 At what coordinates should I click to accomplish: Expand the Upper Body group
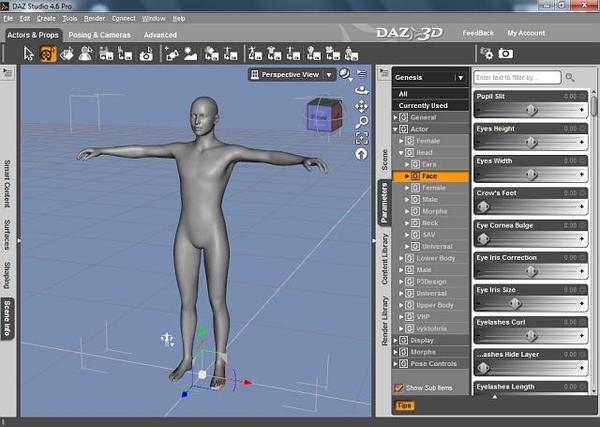pos(401,305)
